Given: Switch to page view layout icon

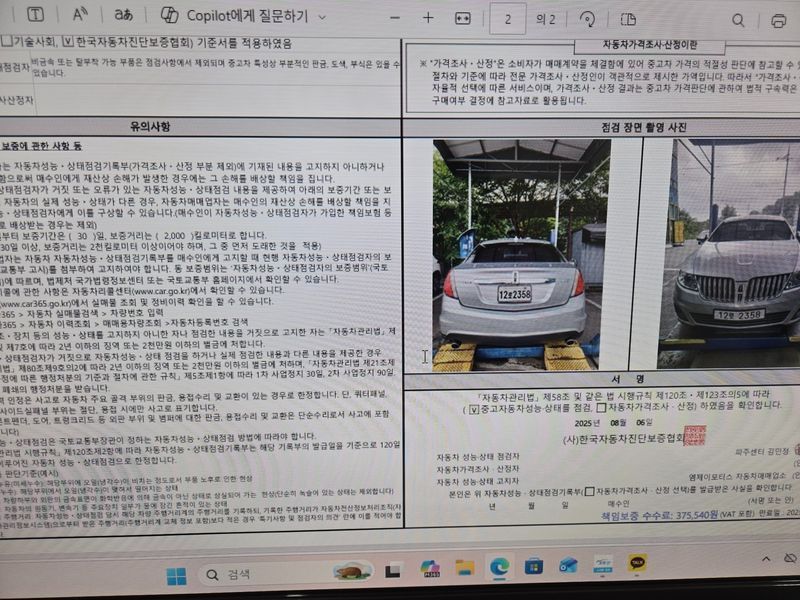Looking at the screenshot, I should 628,19.
